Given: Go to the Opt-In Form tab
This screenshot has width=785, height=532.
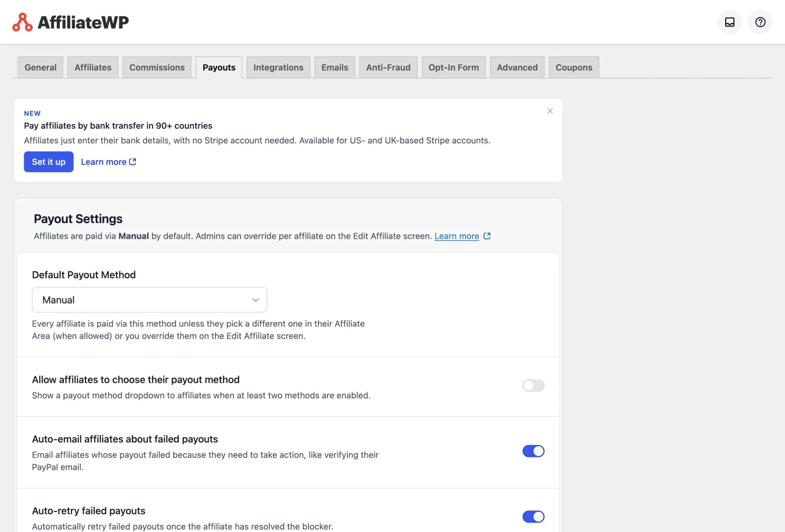Looking at the screenshot, I should coord(453,68).
